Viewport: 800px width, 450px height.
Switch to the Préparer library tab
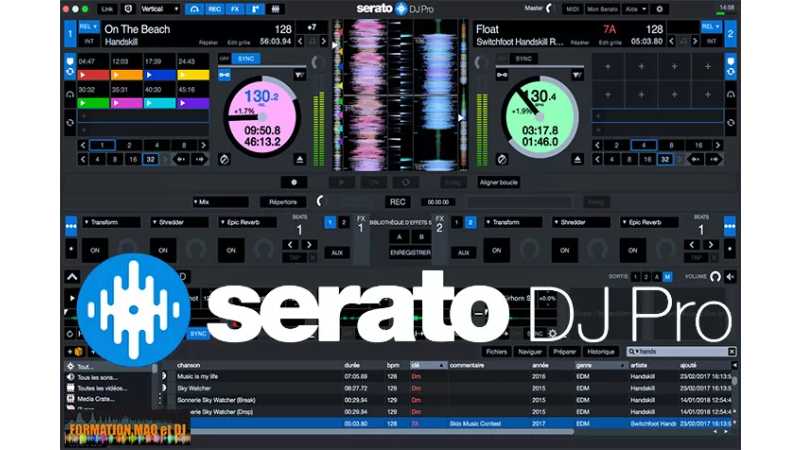coord(564,352)
